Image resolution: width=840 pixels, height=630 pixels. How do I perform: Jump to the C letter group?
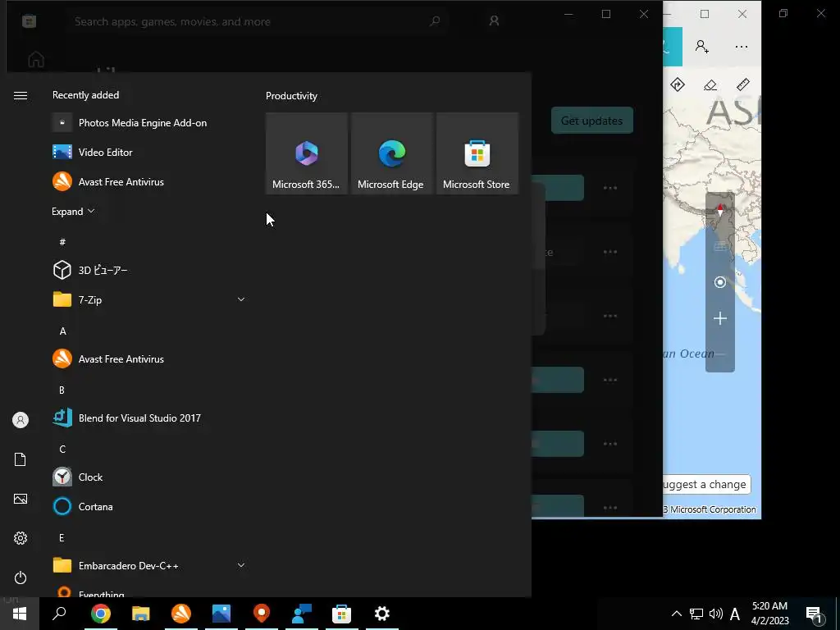[x=62, y=449]
